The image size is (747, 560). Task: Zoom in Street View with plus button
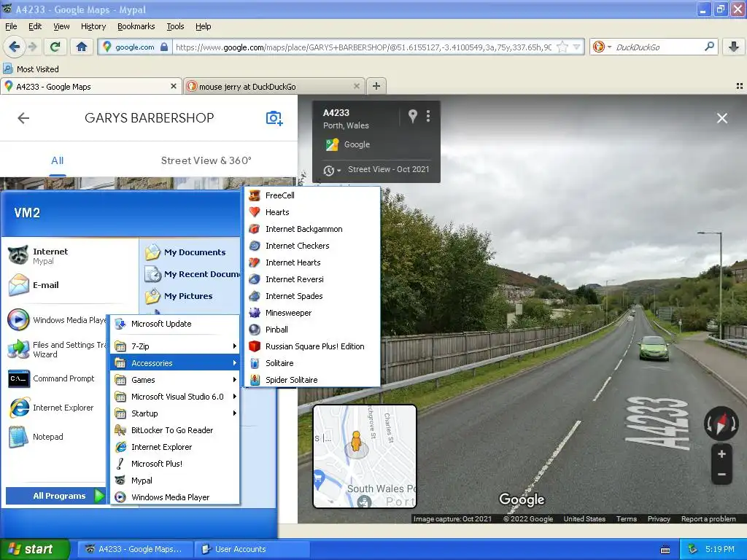point(721,454)
